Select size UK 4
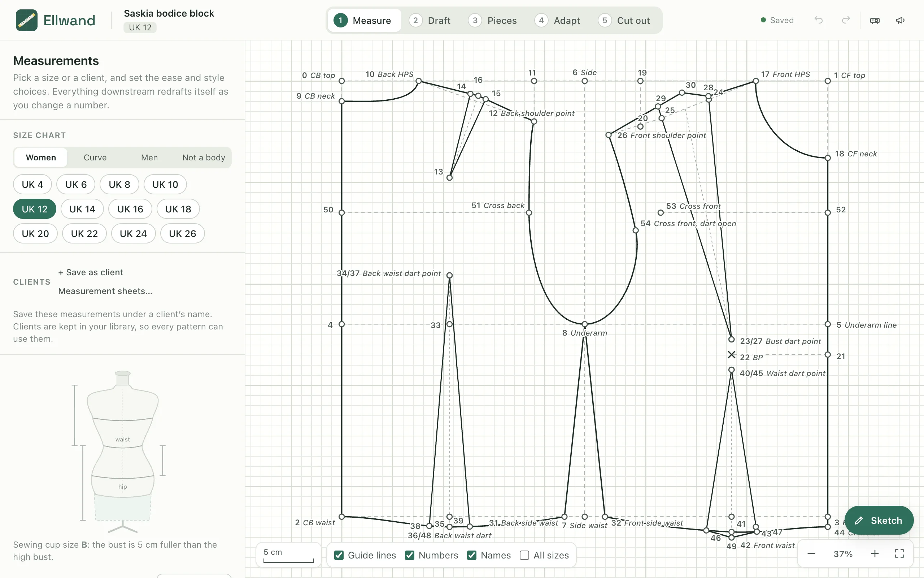The height and width of the screenshot is (578, 924). point(32,184)
